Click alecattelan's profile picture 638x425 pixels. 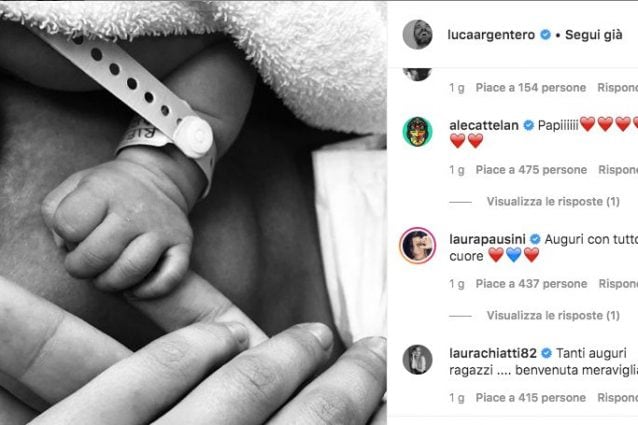417,131
